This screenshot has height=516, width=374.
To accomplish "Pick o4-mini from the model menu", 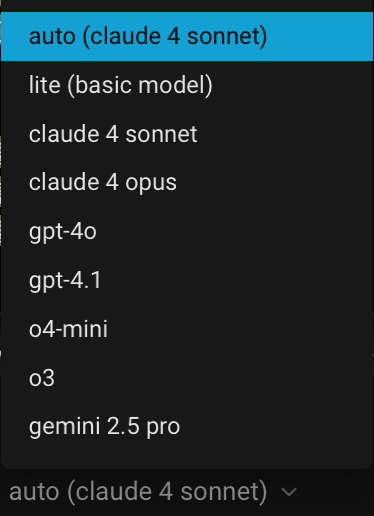I will (187, 329).
